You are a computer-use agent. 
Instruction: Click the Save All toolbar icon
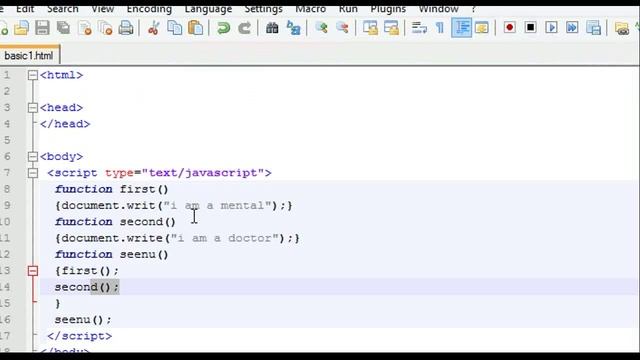pos(63,28)
